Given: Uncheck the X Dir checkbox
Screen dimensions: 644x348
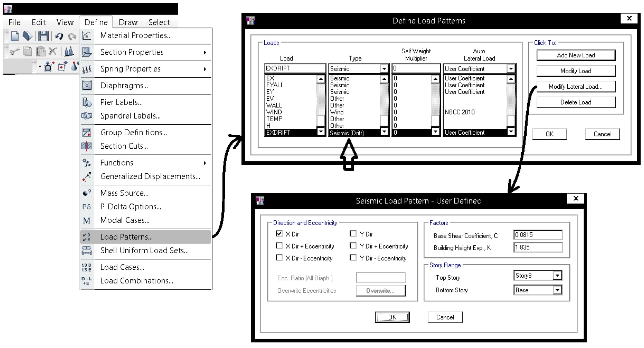Looking at the screenshot, I should (x=279, y=234).
